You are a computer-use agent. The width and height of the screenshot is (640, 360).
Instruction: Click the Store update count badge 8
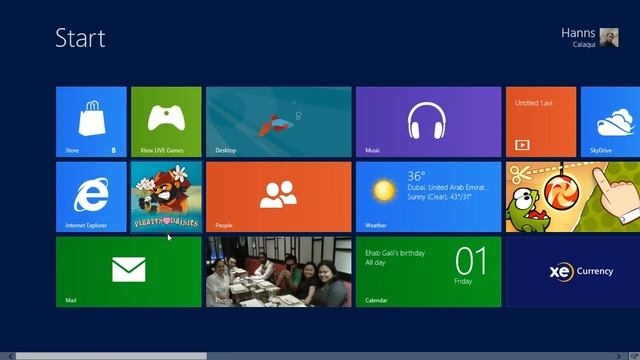tap(113, 150)
